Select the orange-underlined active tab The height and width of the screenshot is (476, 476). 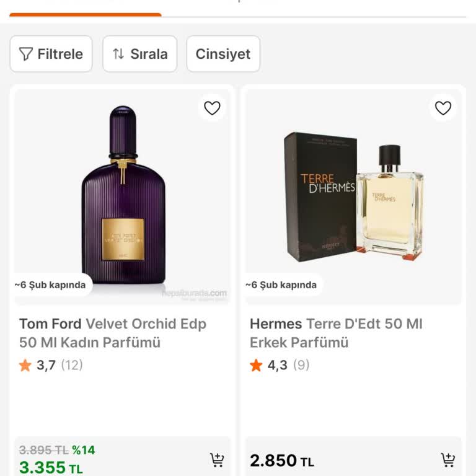[x=86, y=9]
